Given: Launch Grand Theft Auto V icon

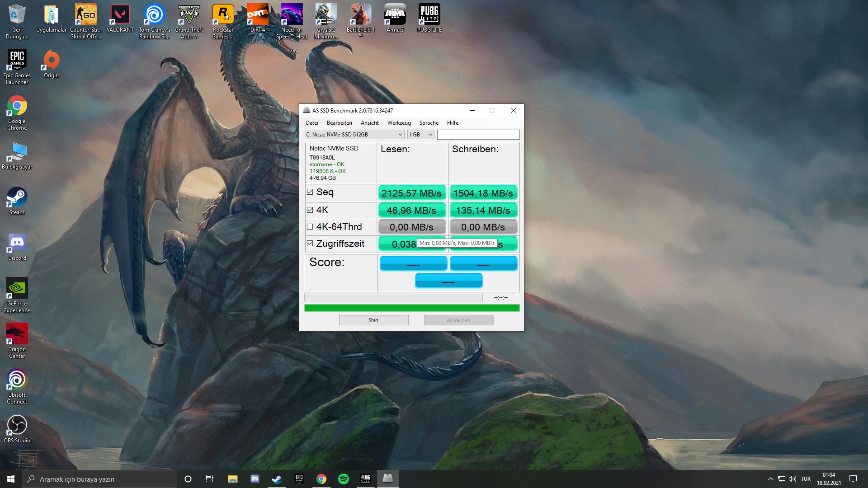Looking at the screenshot, I should point(189,21).
